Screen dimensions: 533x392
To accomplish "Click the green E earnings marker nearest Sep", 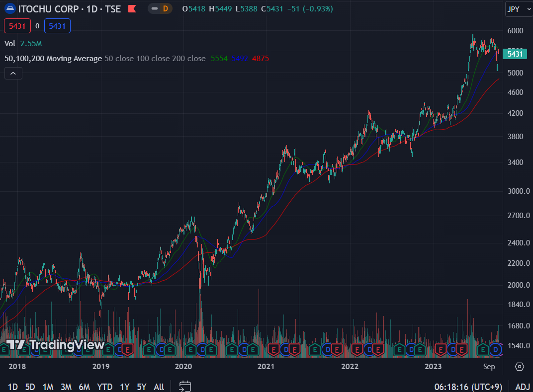I will [483, 349].
